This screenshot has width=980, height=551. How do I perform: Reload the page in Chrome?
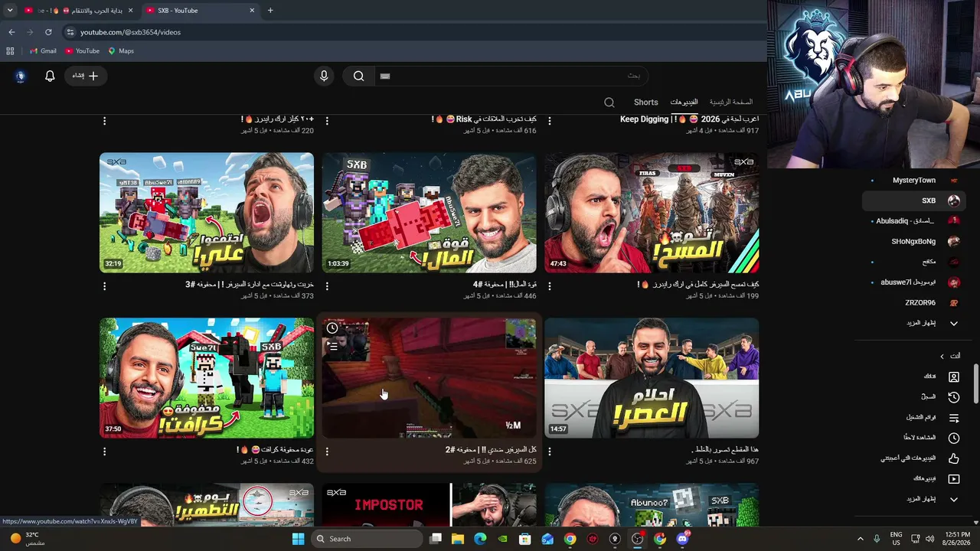(x=48, y=32)
